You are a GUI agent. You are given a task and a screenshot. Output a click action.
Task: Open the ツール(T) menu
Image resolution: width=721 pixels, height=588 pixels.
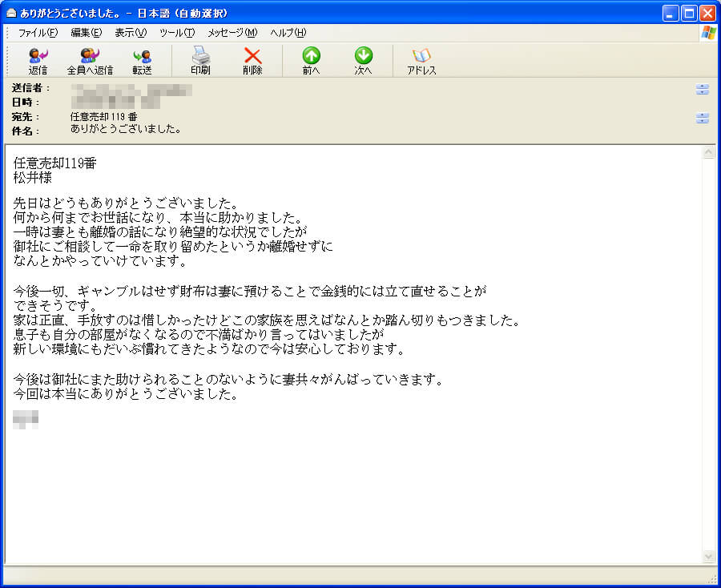pyautogui.click(x=177, y=33)
